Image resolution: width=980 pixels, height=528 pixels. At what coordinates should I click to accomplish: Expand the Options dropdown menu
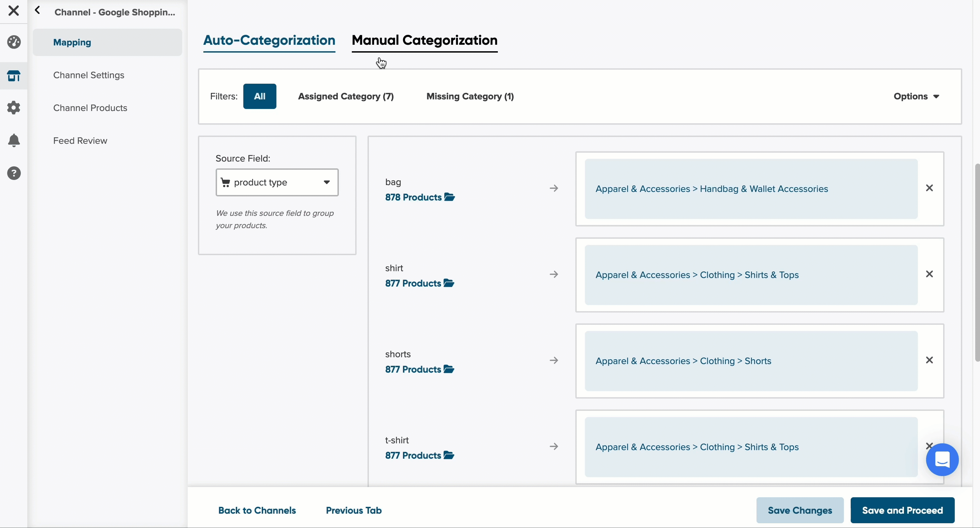[x=917, y=96]
